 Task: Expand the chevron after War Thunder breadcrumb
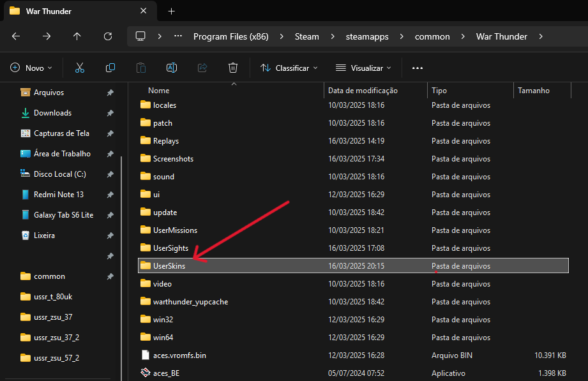541,36
